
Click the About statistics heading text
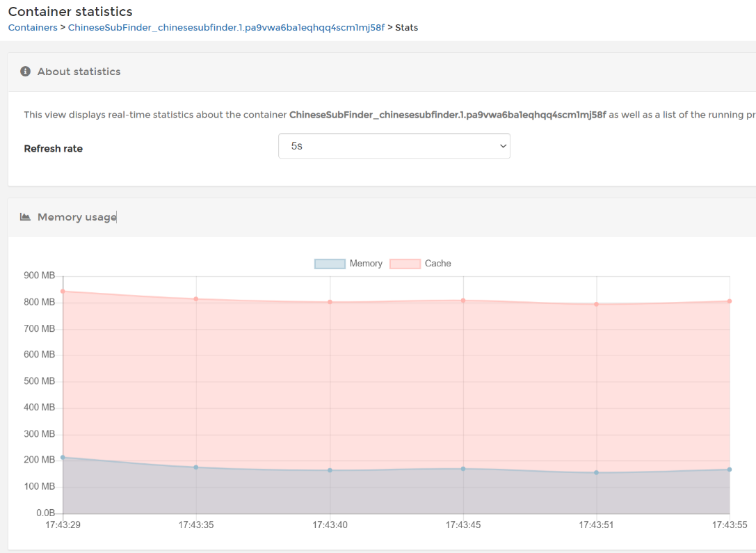(x=79, y=72)
